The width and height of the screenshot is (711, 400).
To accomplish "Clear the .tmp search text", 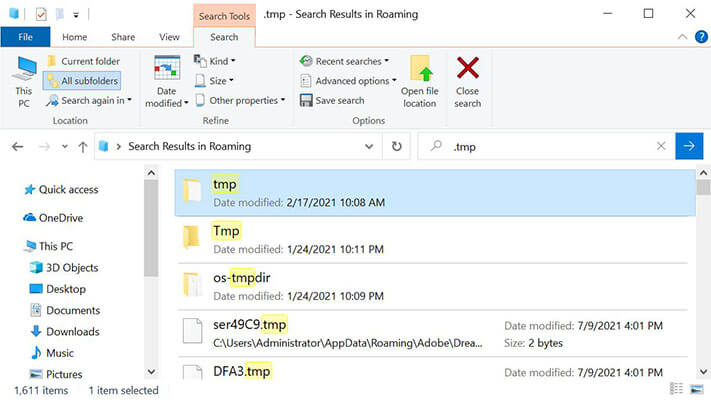I will point(660,146).
